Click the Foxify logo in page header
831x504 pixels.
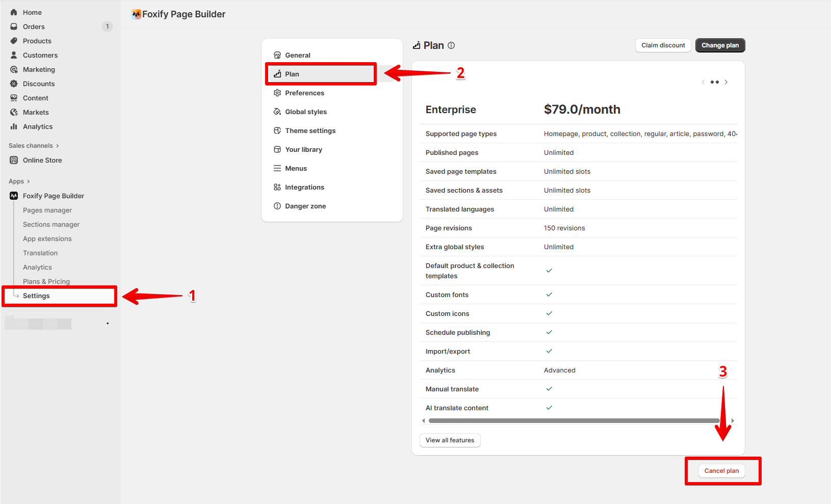tap(136, 14)
